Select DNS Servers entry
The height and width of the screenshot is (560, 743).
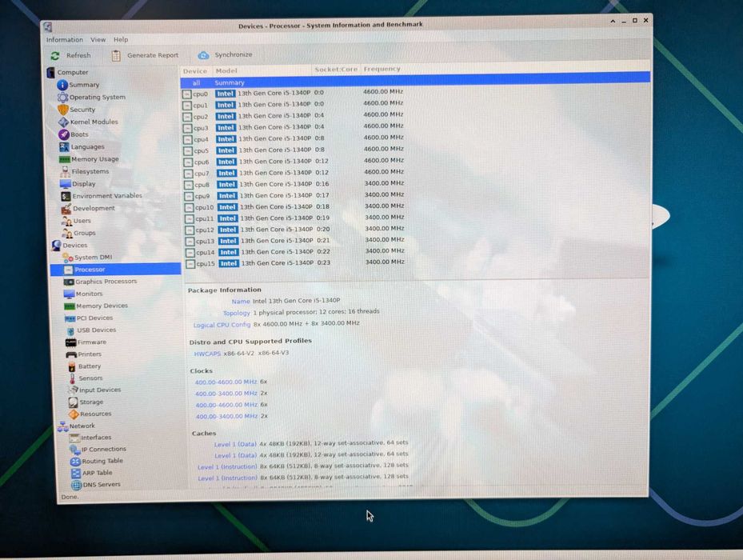(x=96, y=485)
